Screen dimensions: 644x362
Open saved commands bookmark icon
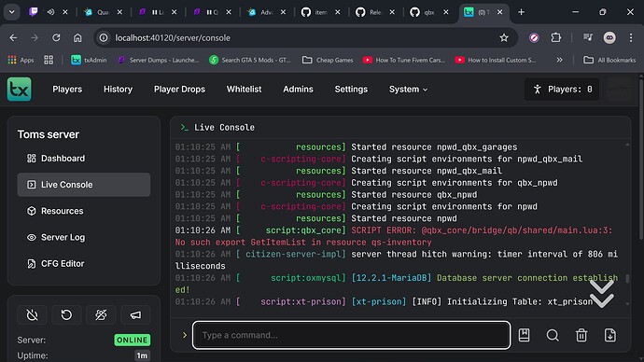tap(525, 335)
